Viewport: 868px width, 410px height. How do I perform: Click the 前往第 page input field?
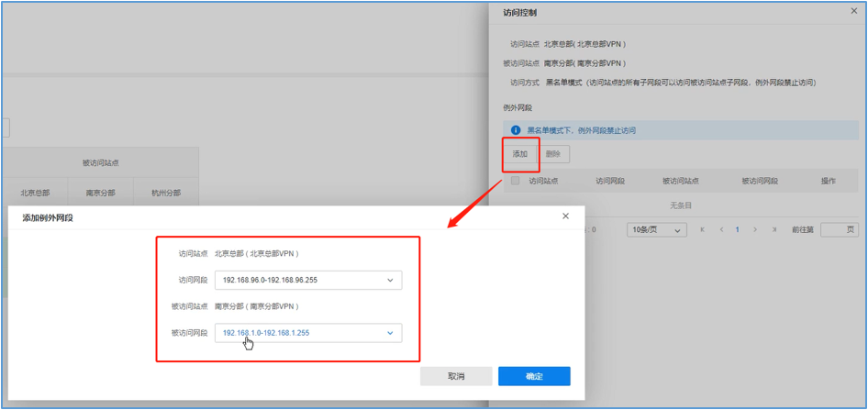[840, 229]
